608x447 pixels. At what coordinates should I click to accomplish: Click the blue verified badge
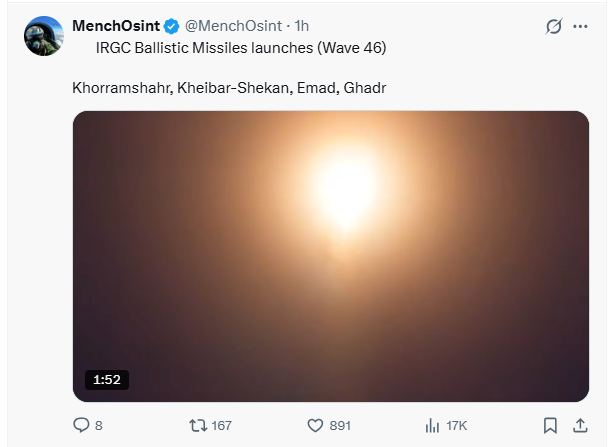170,26
